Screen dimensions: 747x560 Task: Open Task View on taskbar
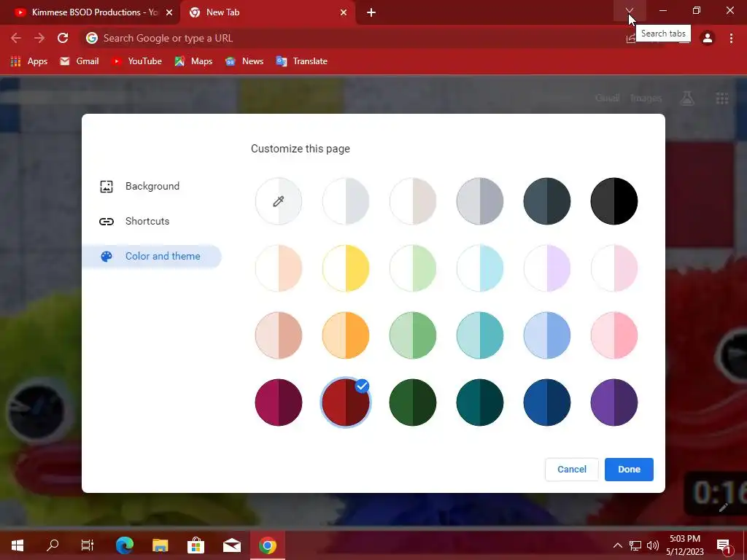pos(88,545)
